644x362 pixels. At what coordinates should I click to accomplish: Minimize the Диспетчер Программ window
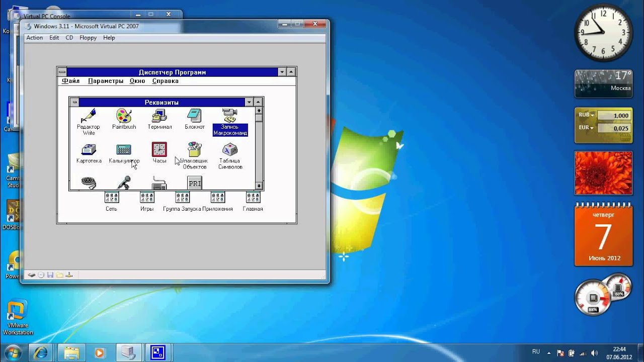click(x=282, y=72)
